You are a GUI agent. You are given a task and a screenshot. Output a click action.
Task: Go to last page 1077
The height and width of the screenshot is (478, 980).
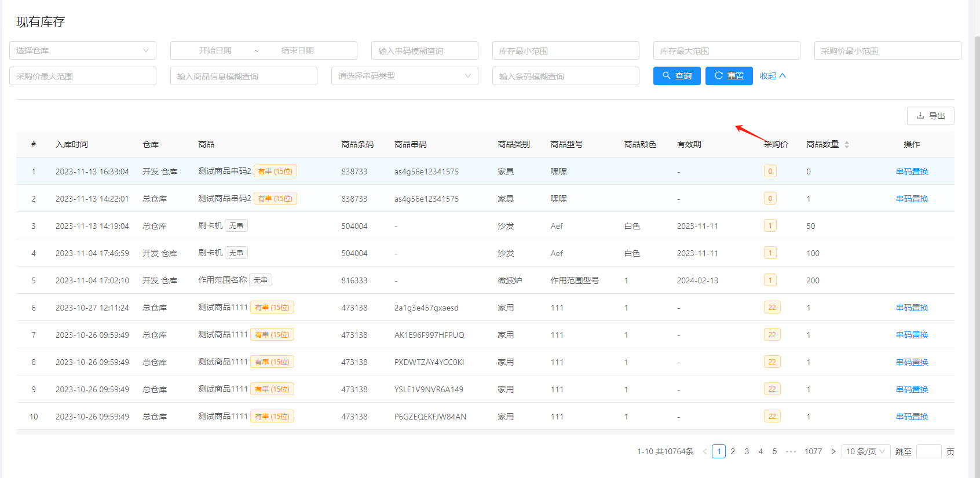coord(813,451)
